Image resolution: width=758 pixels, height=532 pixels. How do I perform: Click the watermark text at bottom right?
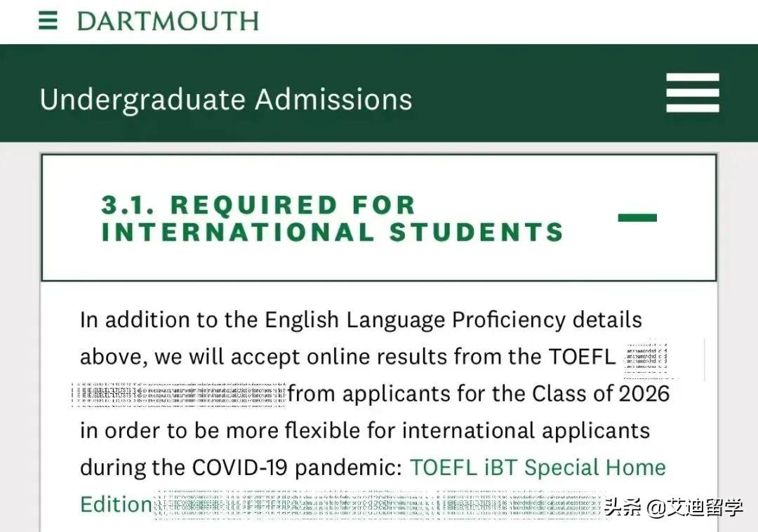tap(673, 508)
